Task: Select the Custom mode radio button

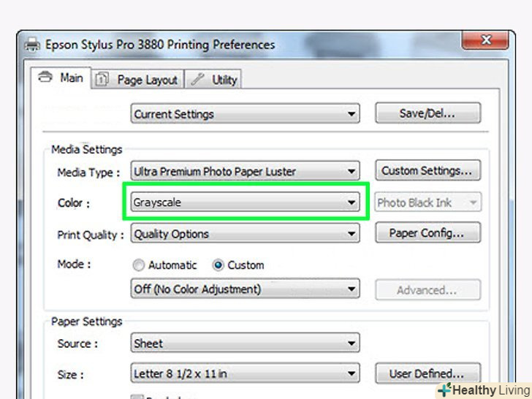Action: tap(218, 265)
